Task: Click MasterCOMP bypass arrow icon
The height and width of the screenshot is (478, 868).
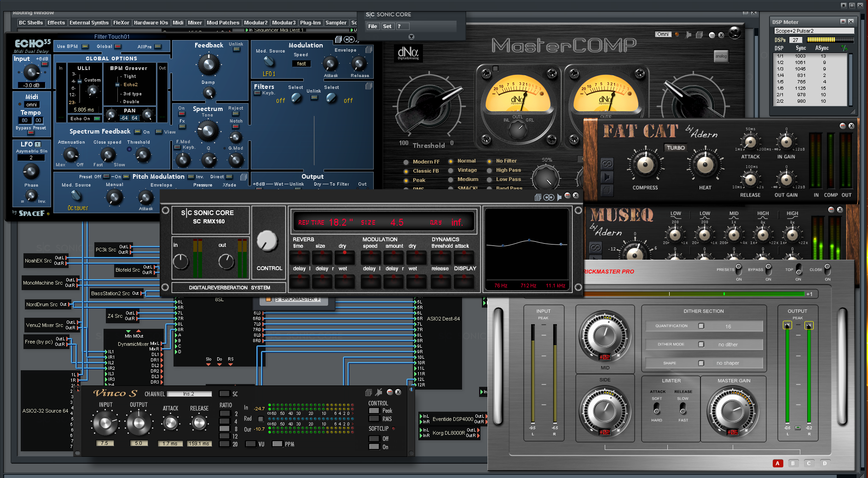Action: (689, 35)
